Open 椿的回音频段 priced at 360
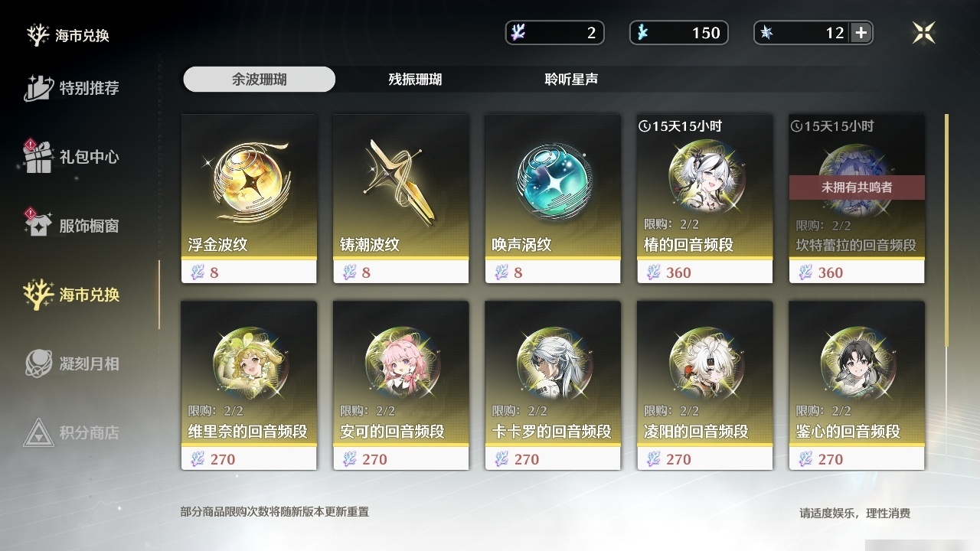Viewport: 980px width, 551px height. pyautogui.click(x=705, y=199)
